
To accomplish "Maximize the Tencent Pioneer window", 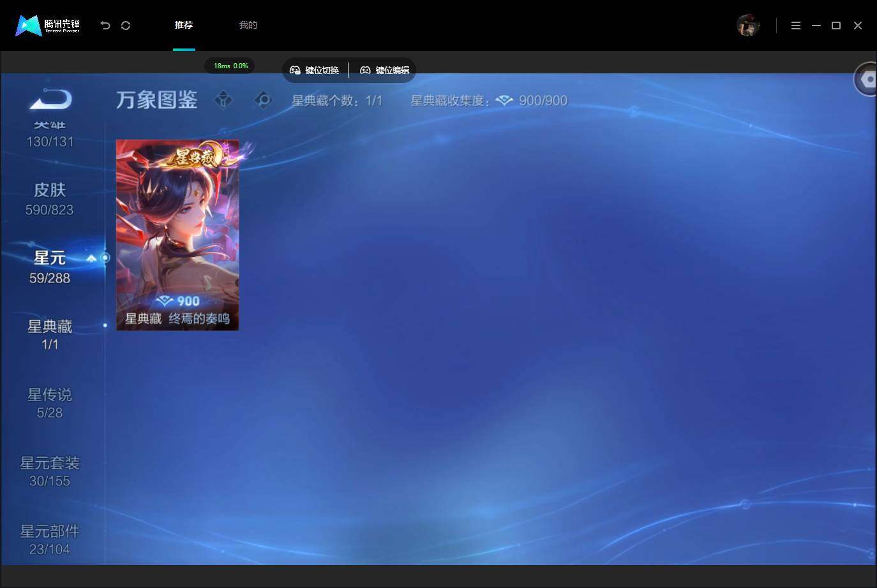I will 836,26.
